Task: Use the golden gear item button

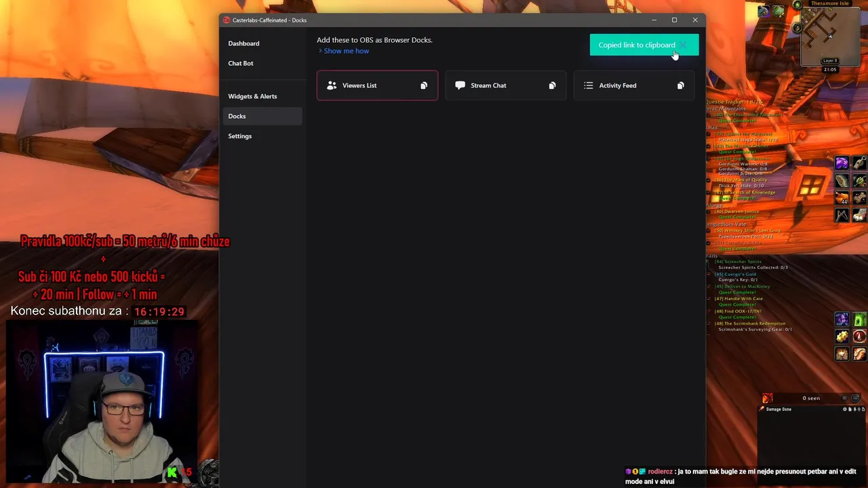Action: 842,337
